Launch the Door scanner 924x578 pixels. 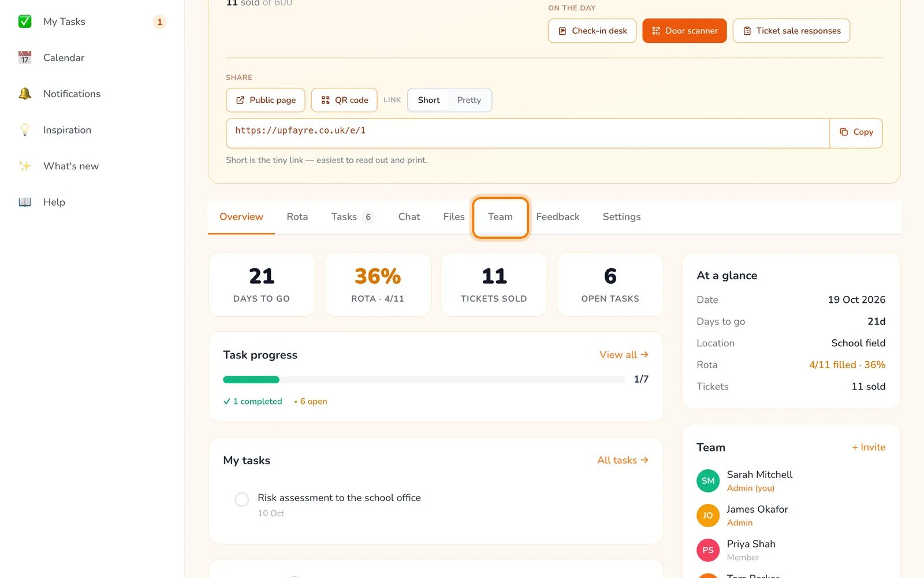[684, 31]
